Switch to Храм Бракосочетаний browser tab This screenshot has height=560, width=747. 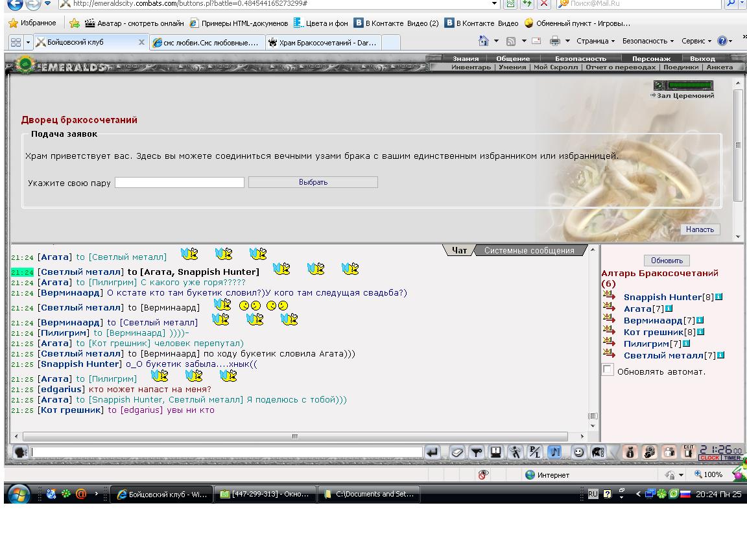coord(323,42)
